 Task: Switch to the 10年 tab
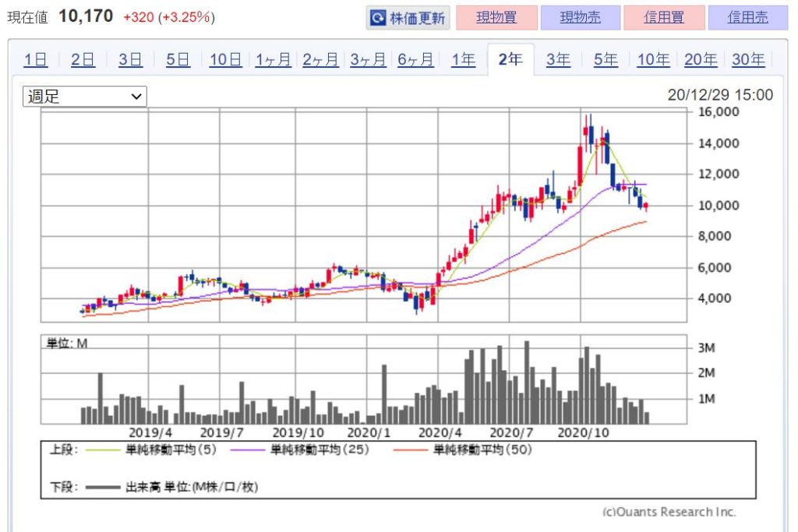[x=653, y=60]
